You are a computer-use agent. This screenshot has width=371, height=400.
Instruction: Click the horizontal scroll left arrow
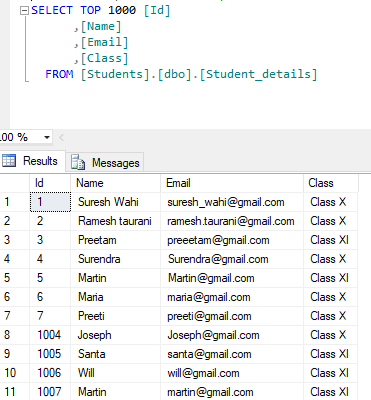coord(61,137)
